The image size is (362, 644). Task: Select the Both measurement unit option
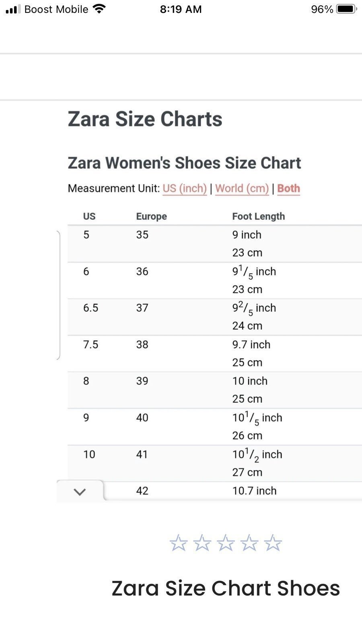coord(288,188)
